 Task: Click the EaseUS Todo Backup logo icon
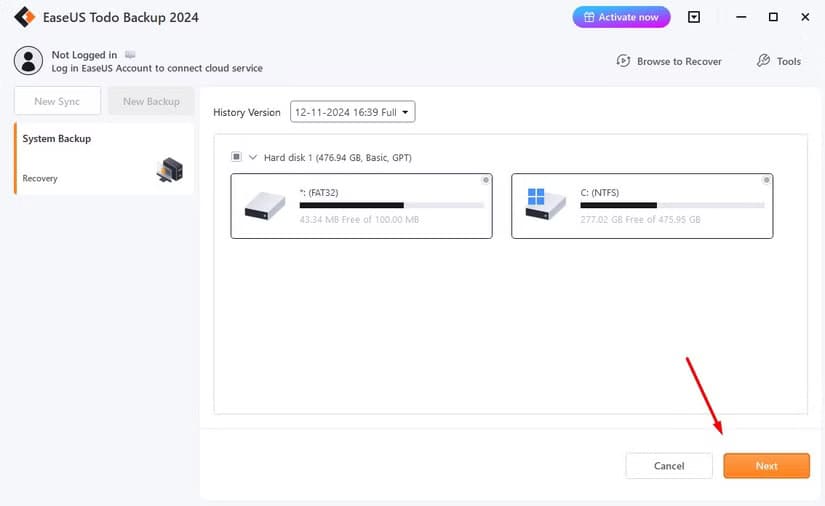(24, 17)
